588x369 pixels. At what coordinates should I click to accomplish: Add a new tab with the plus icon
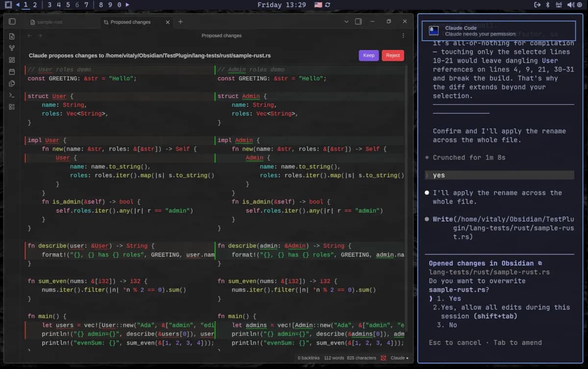click(180, 22)
